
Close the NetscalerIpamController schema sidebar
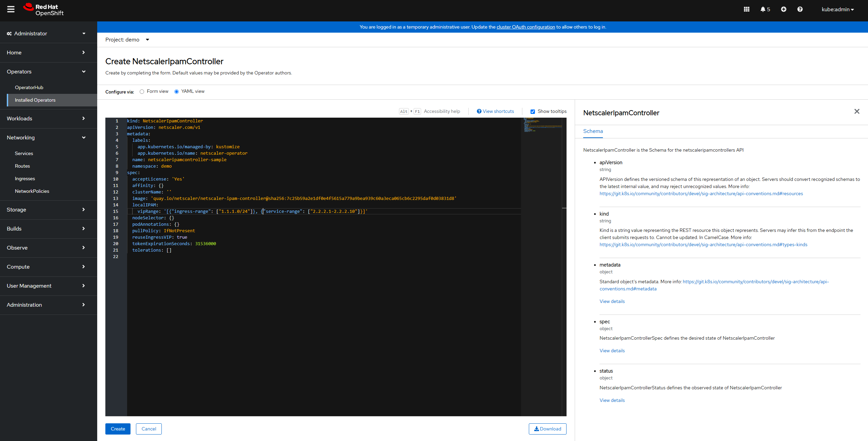[x=857, y=112]
